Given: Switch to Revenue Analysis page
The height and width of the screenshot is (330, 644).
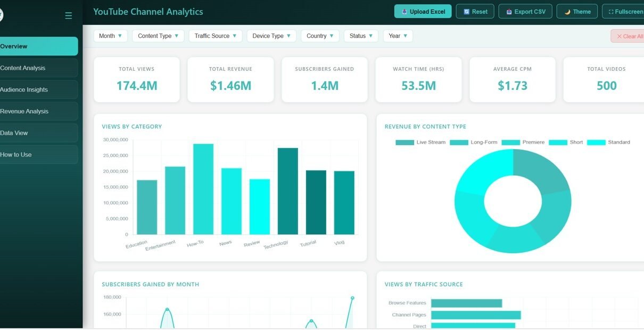Looking at the screenshot, I should point(38,111).
